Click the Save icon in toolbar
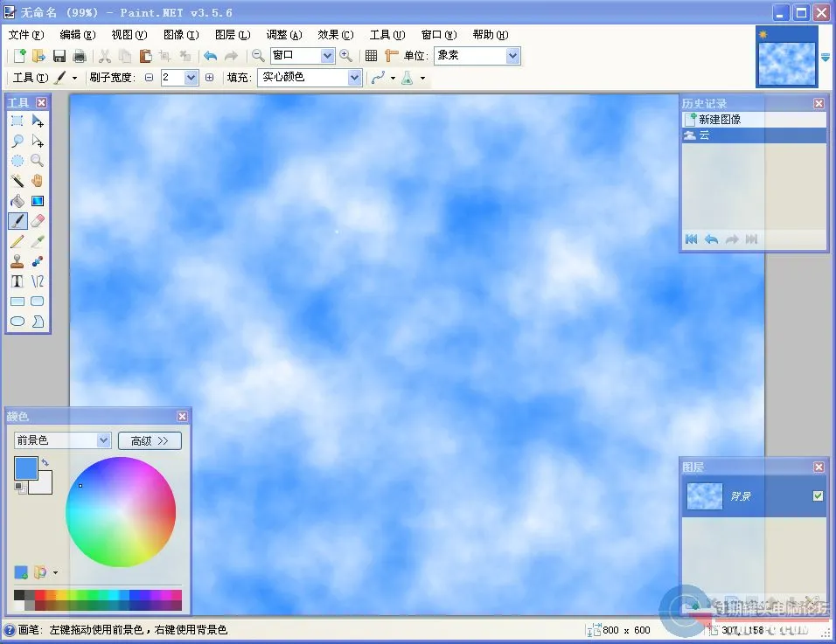 pos(59,56)
